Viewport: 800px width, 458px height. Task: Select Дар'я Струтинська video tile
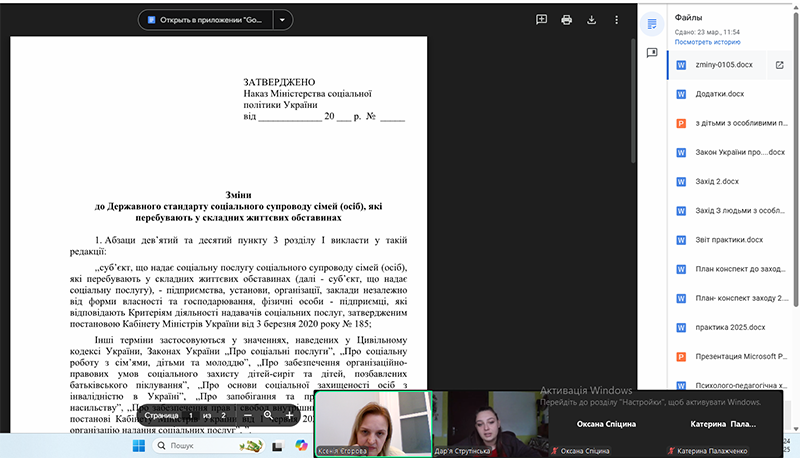pos(491,424)
